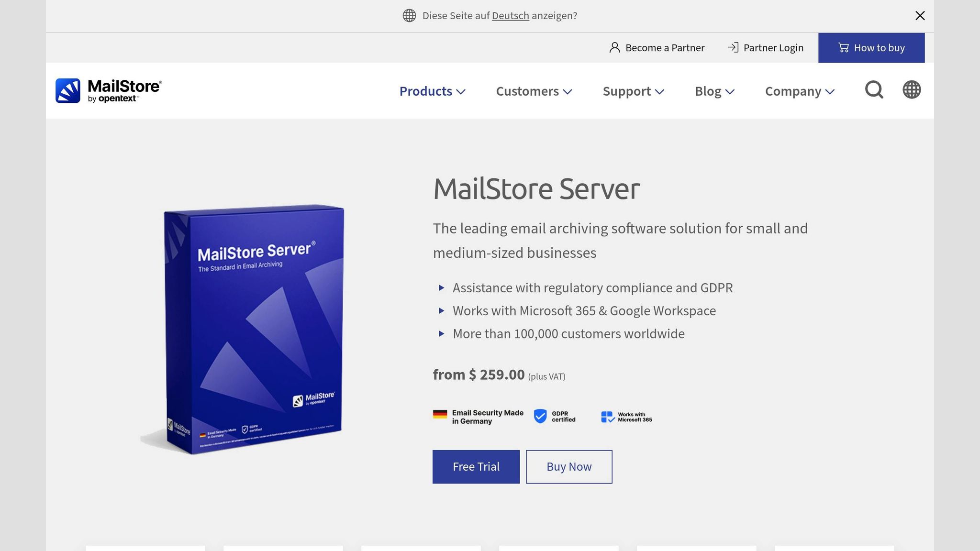Click the Buy Now button
Viewport: 980px width, 551px height.
pos(569,467)
